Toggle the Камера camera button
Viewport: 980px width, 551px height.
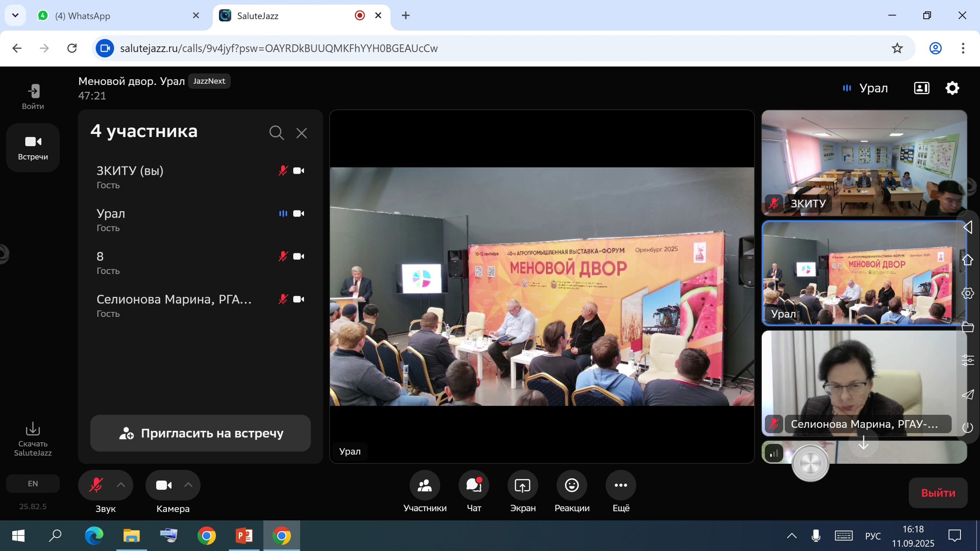tap(164, 485)
